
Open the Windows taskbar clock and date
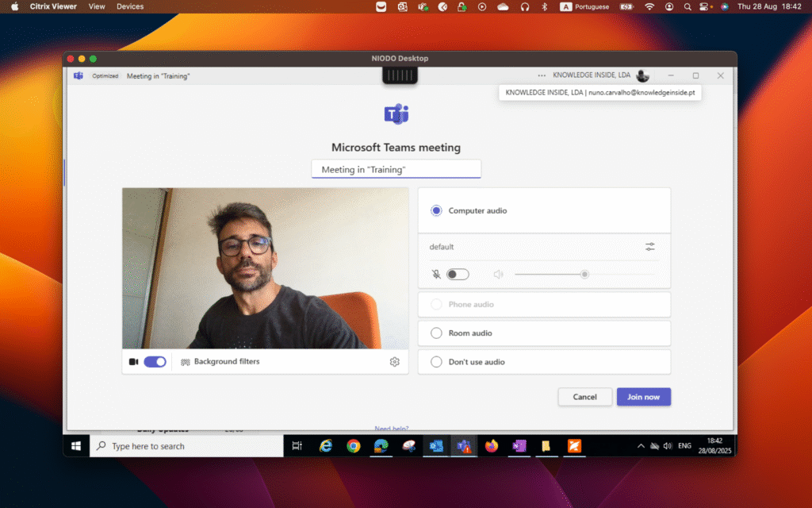click(x=714, y=446)
